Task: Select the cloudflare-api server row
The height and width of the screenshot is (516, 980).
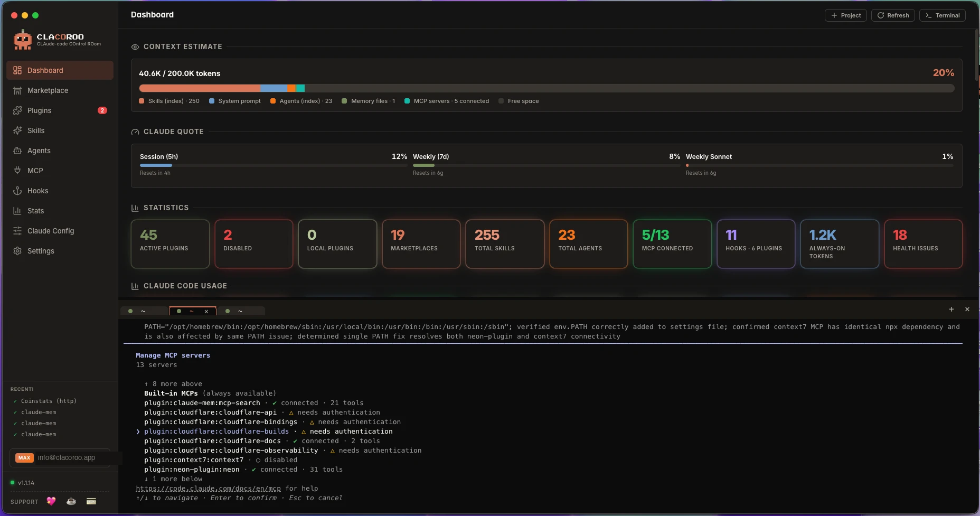Action: click(x=262, y=412)
